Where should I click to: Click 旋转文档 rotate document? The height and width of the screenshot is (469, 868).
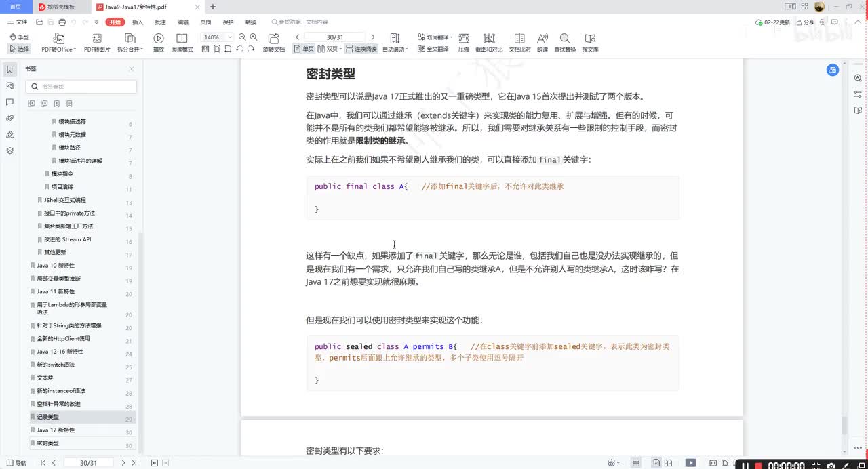point(274,42)
